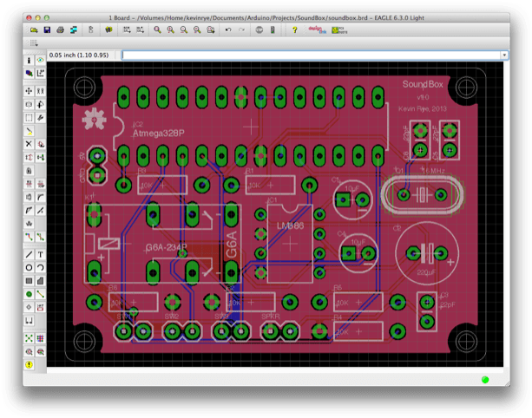The width and height of the screenshot is (532, 418).
Task: Zoom in on the board
Action: (171, 30)
